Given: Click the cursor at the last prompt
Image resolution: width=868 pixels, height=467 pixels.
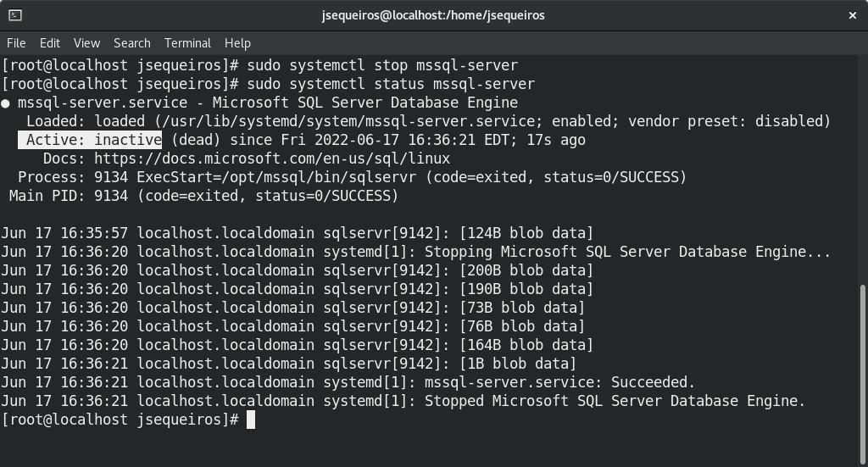Looking at the screenshot, I should pos(251,420).
